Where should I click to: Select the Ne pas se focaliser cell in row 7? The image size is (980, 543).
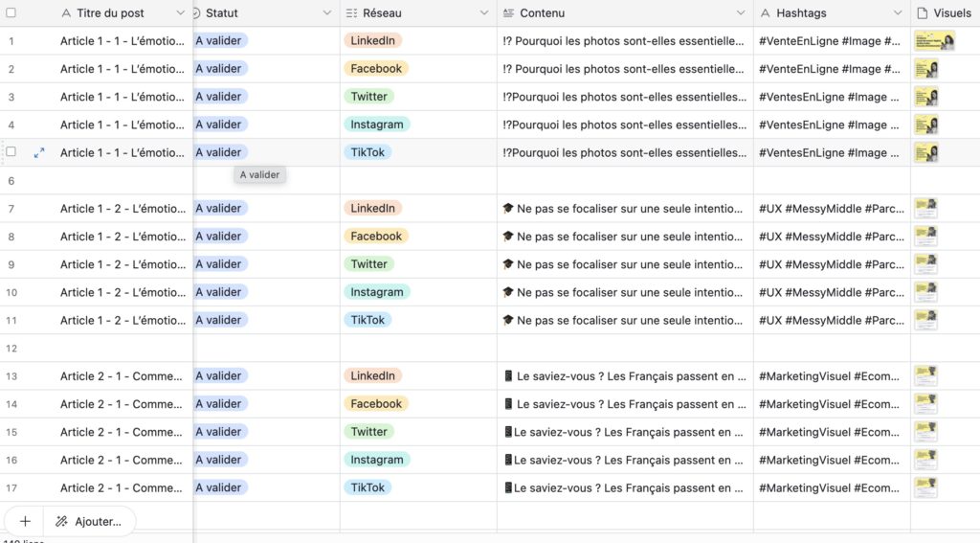pyautogui.click(x=625, y=209)
